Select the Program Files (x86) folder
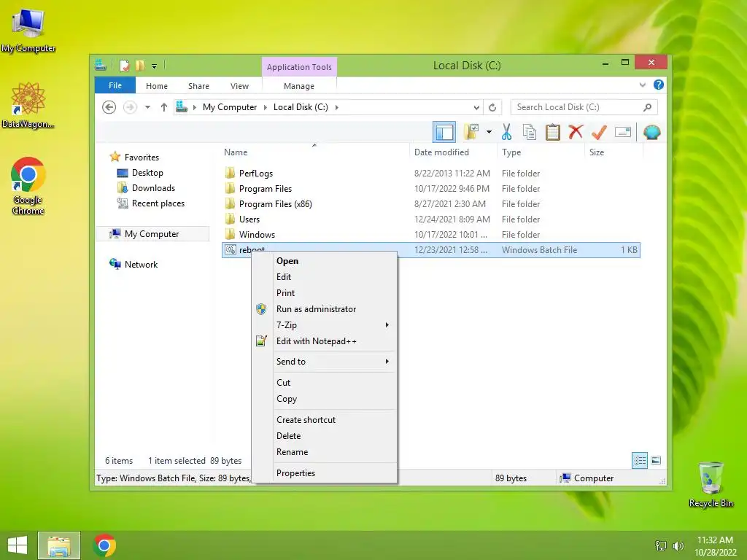The height and width of the screenshot is (560, 747). pos(268,204)
